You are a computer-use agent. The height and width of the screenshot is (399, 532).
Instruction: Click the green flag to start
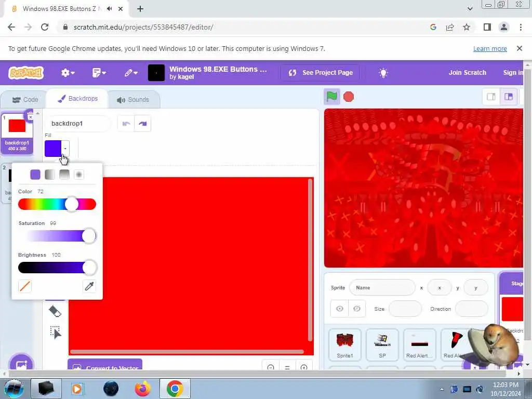(x=331, y=97)
